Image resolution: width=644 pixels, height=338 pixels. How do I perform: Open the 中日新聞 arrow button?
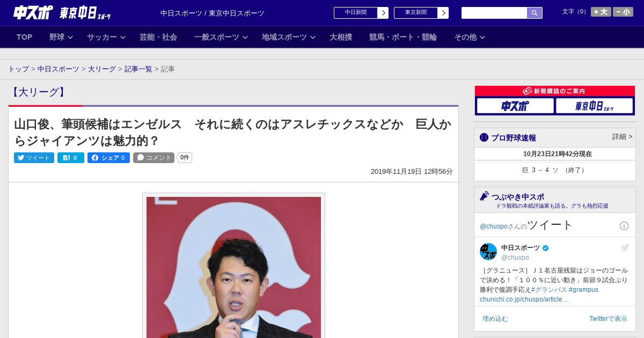coord(361,13)
